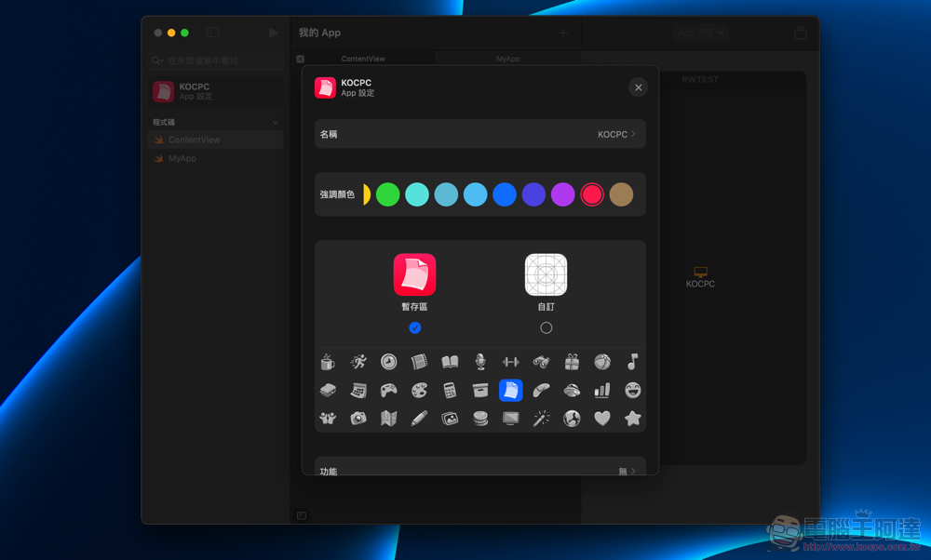Choose the photo stack icon
The width and height of the screenshot is (931, 560).
(x=450, y=419)
